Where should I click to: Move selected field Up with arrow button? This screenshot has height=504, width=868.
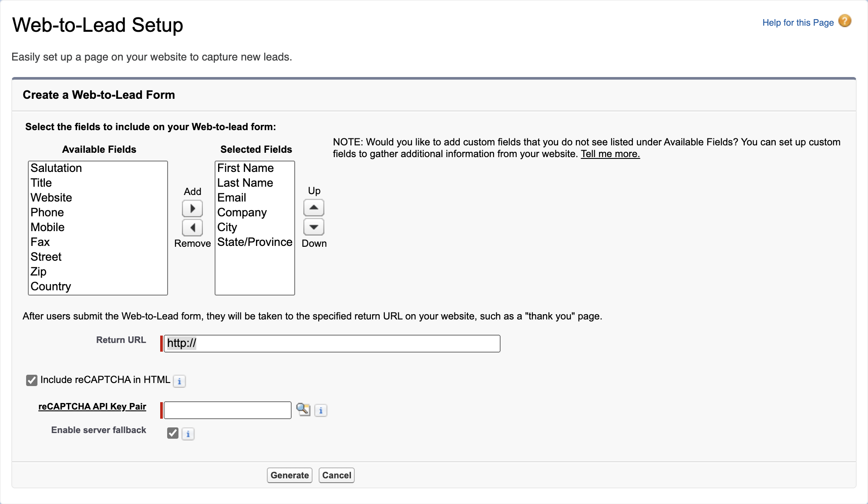[313, 208]
